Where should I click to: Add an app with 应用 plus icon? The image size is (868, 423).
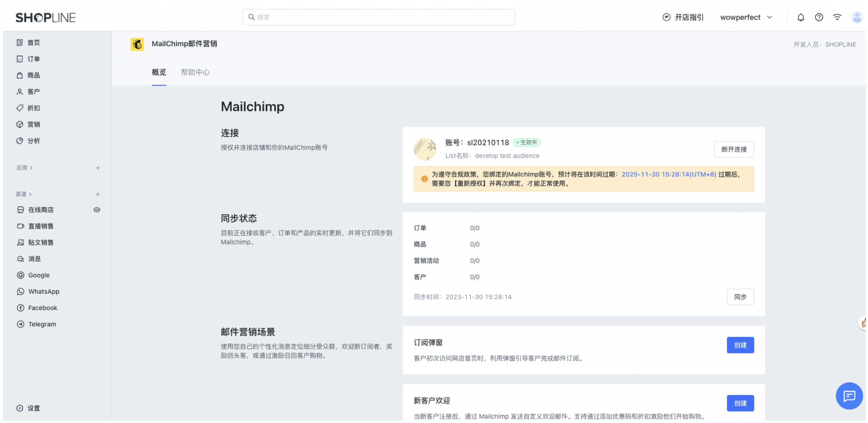click(97, 168)
